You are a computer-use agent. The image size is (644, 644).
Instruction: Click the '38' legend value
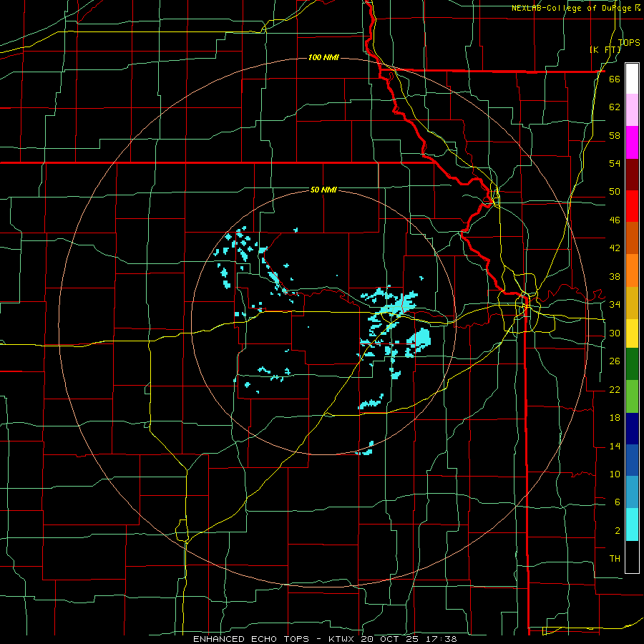click(615, 276)
